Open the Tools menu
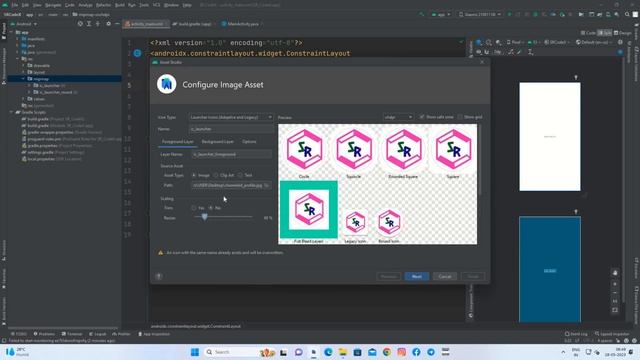Viewport: 640px width, 360px height. 144,5
